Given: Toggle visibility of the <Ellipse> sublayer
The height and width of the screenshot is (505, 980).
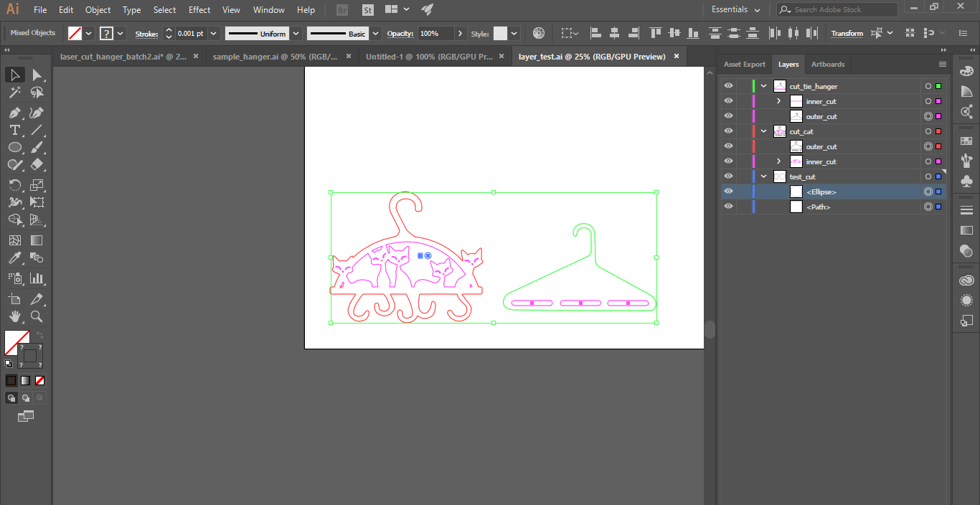Looking at the screenshot, I should [x=729, y=192].
